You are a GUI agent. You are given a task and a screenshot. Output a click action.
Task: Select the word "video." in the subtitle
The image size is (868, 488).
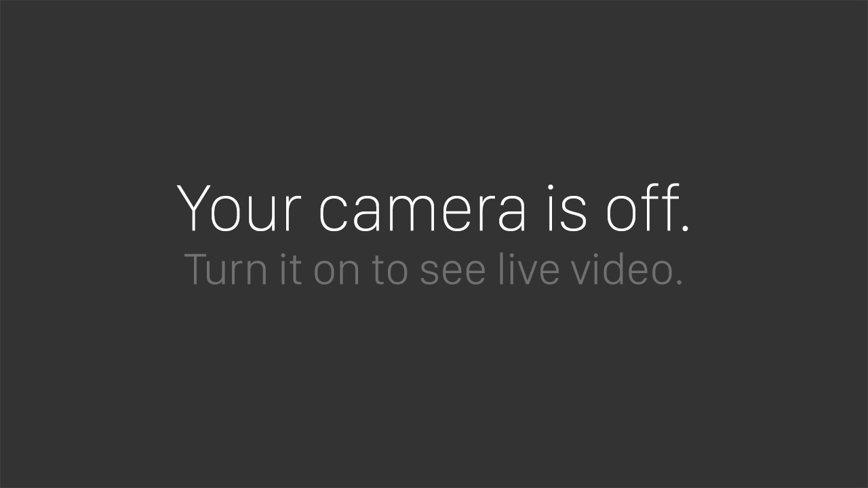click(x=627, y=268)
